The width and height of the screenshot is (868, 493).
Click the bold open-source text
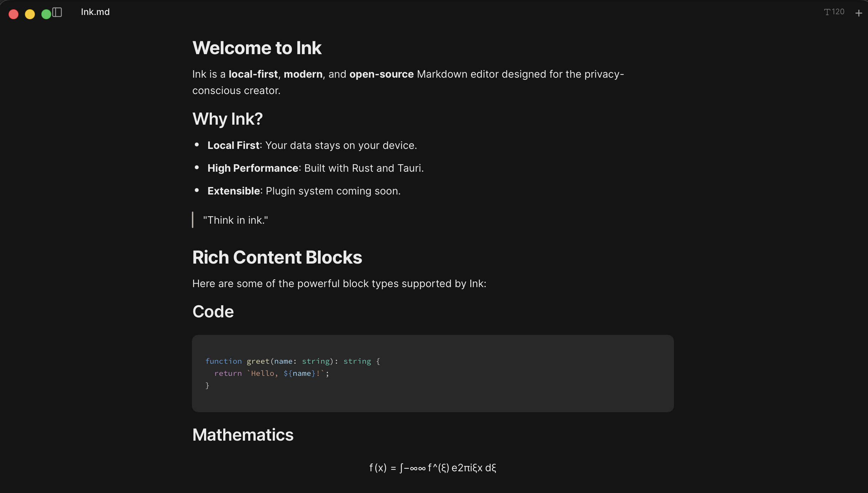381,74
